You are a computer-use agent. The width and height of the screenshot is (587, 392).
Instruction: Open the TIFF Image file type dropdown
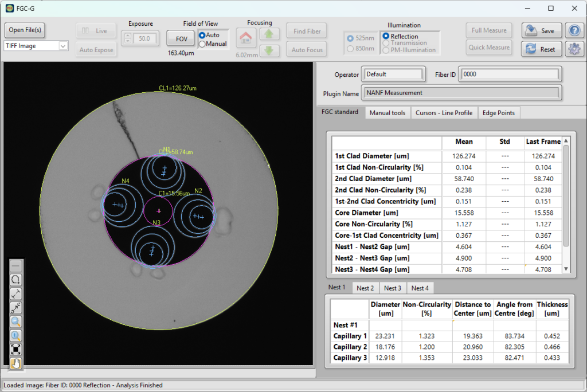click(x=36, y=46)
